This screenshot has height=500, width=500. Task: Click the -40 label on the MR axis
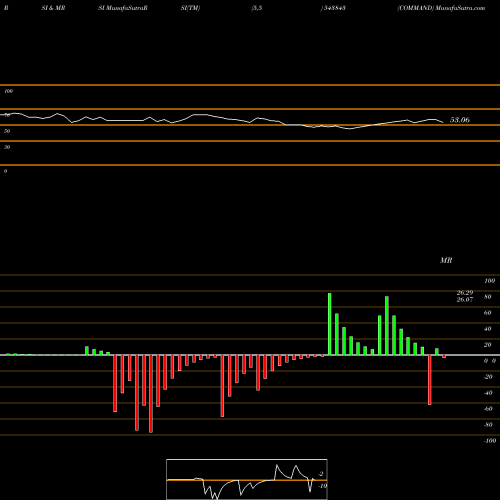point(488,393)
